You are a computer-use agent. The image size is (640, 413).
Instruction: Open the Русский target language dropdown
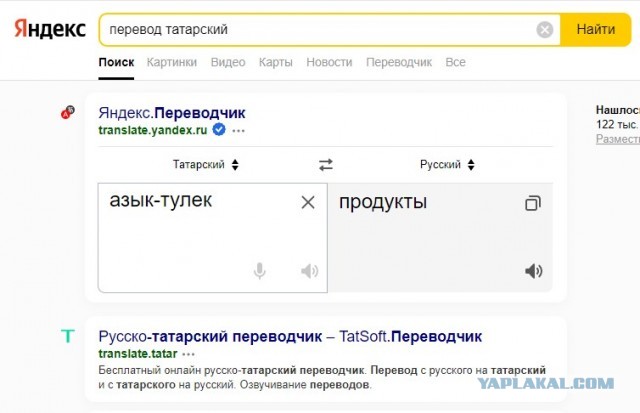pos(447,164)
